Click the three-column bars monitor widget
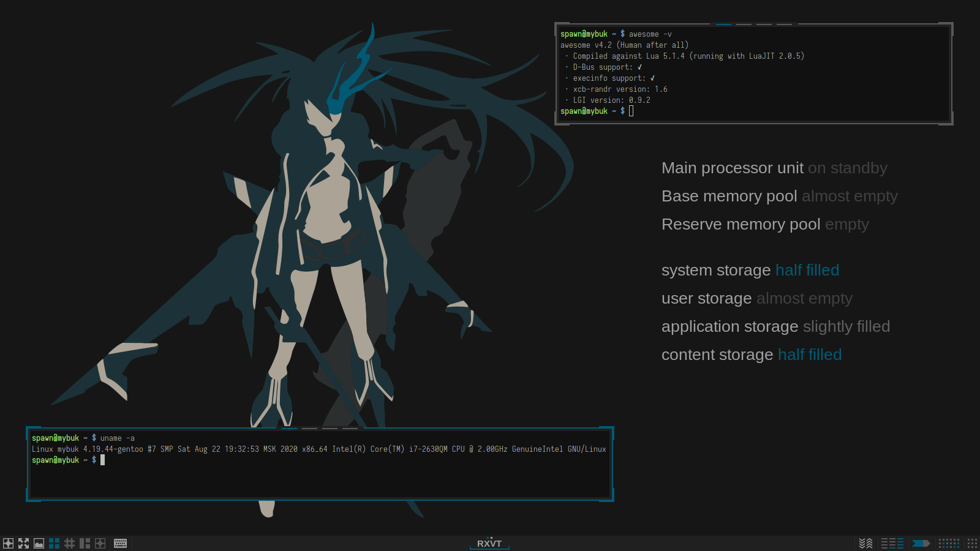Screen dimensions: 980x551 (x=892, y=543)
